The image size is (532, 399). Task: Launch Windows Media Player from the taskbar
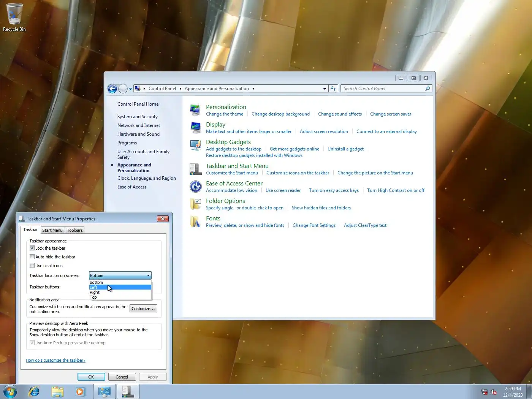(80, 391)
